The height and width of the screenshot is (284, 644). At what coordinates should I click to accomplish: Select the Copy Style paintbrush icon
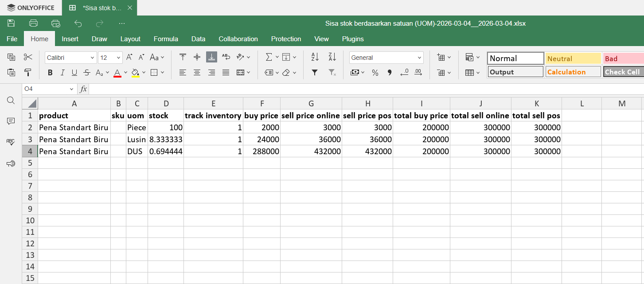pos(28,72)
